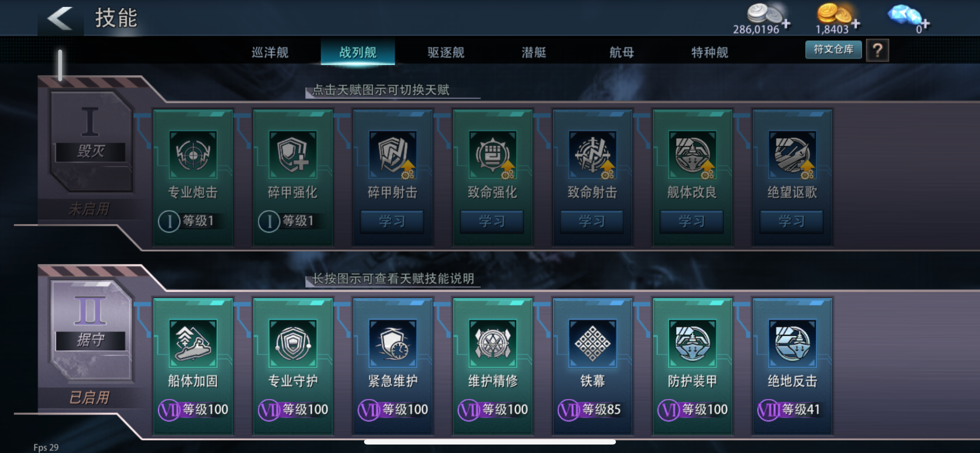This screenshot has height=453, width=980.
Task: Click the 已启用 status label
Action: (x=89, y=398)
